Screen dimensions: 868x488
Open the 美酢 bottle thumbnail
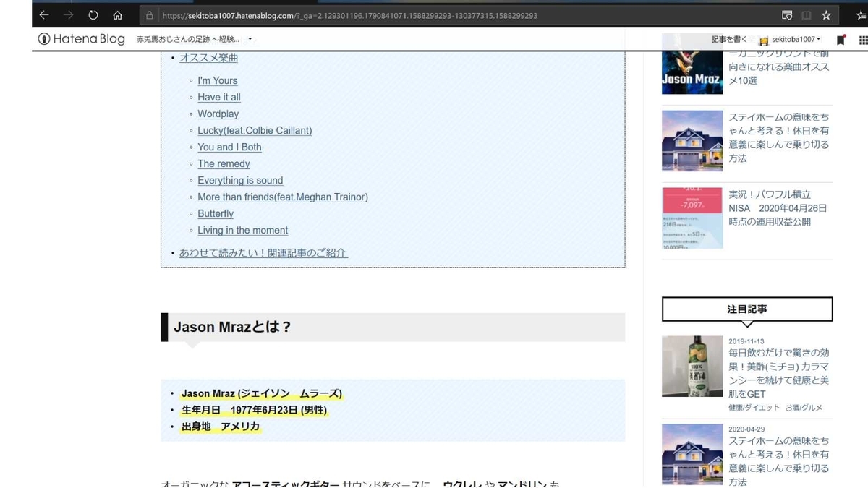tap(692, 367)
